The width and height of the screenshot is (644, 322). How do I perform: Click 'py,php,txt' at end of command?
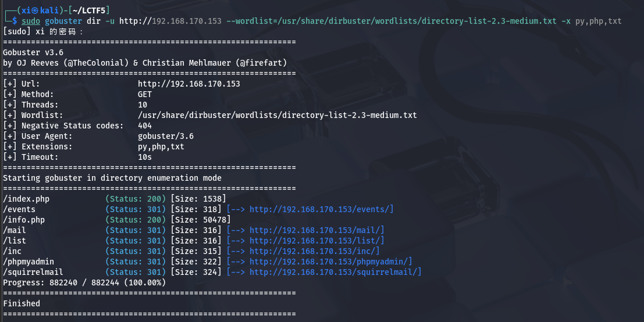(x=599, y=21)
